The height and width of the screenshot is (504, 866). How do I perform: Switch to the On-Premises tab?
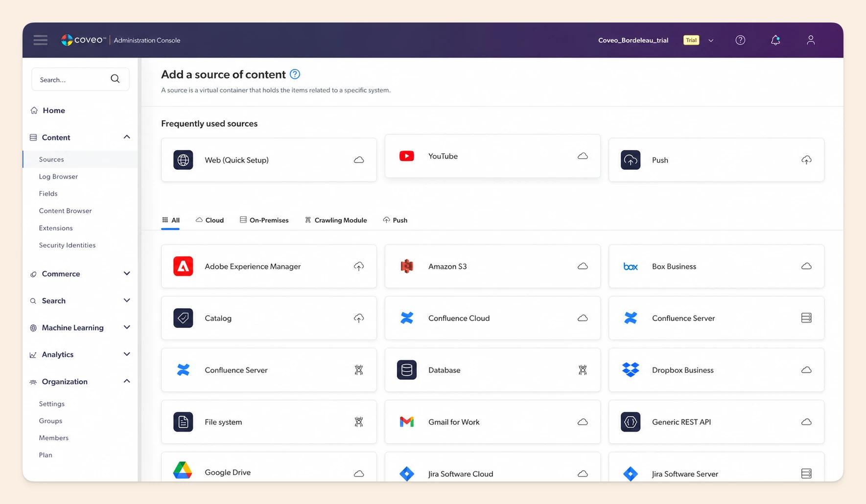[264, 220]
